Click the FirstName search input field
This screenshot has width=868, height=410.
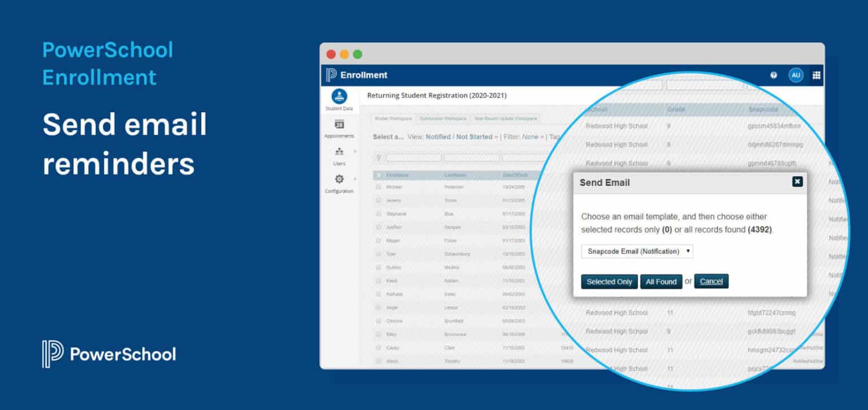point(413,156)
